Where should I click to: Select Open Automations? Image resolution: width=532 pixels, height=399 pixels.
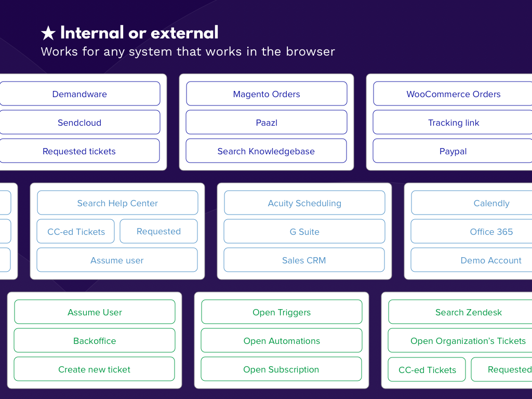coord(282,341)
